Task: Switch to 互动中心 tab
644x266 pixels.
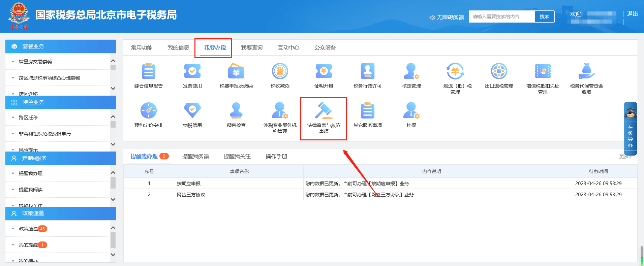Action: pyautogui.click(x=288, y=48)
